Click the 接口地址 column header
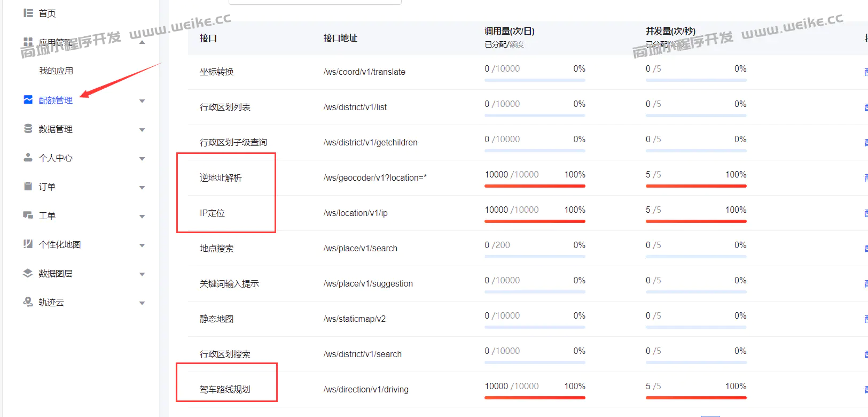The width and height of the screenshot is (868, 417). [x=340, y=38]
